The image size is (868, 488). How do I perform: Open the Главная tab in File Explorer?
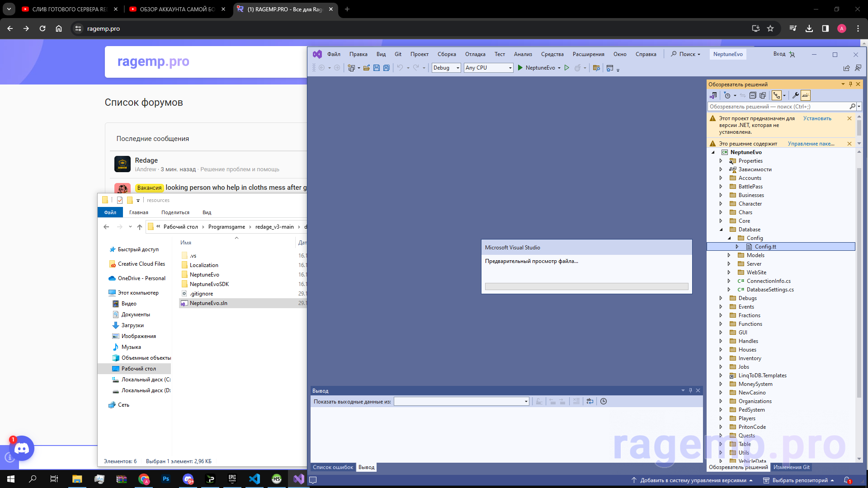[x=139, y=212]
